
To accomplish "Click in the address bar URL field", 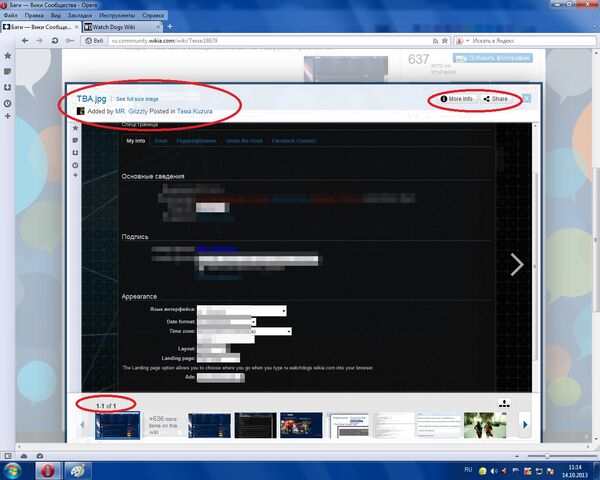I will click(x=268, y=41).
